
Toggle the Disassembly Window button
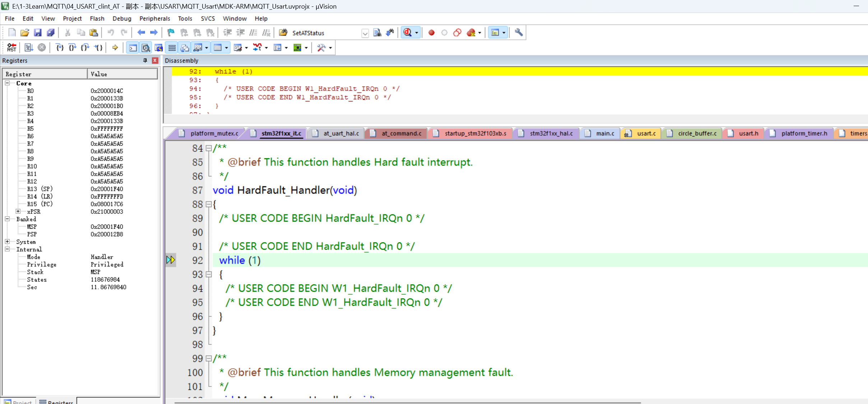(x=145, y=47)
